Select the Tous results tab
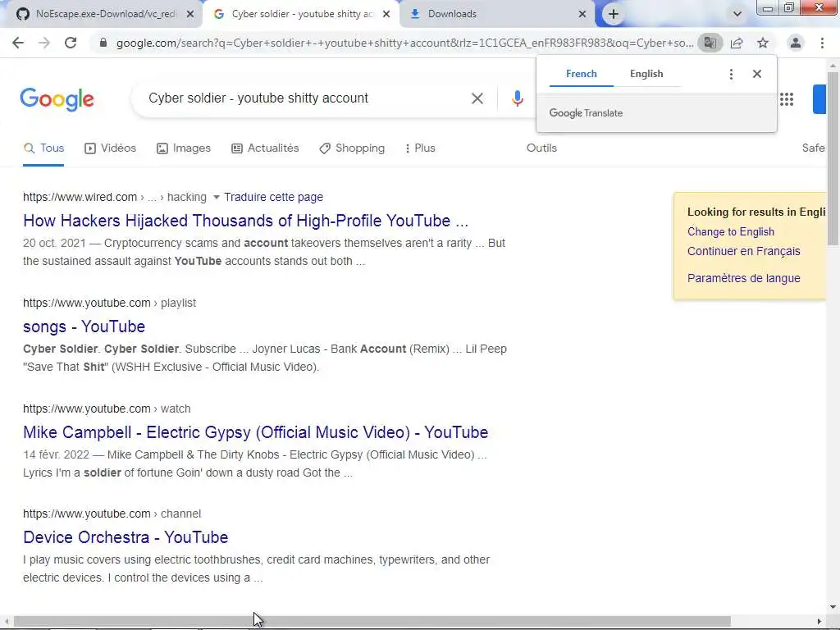 43,148
